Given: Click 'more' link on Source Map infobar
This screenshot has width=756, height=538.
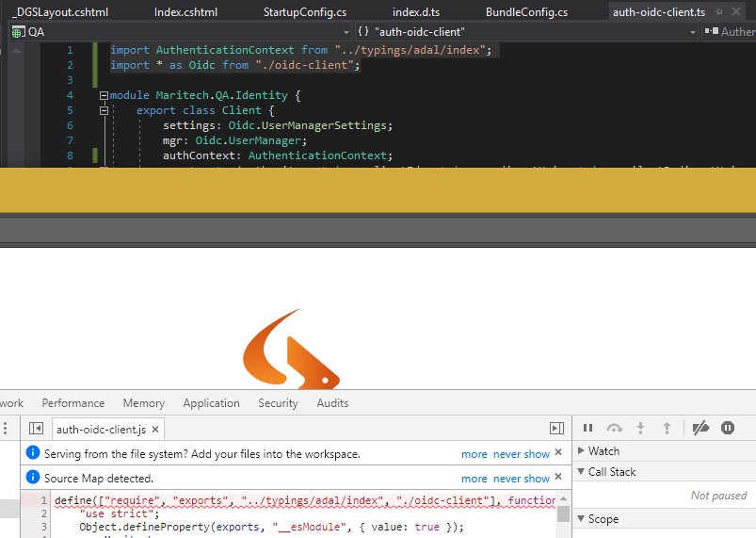Looking at the screenshot, I should point(475,479).
